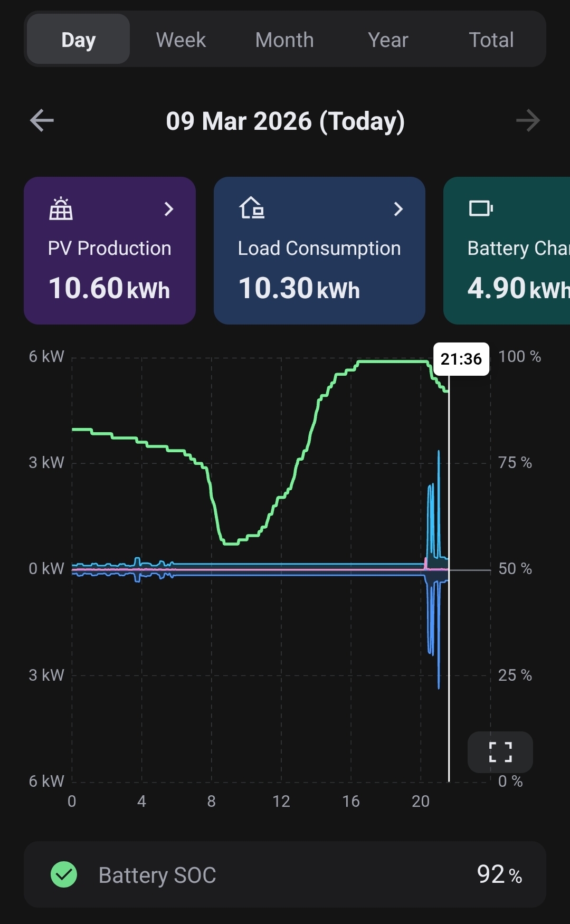The width and height of the screenshot is (570, 924).
Task: Go to previous day with back arrow
Action: point(42,121)
